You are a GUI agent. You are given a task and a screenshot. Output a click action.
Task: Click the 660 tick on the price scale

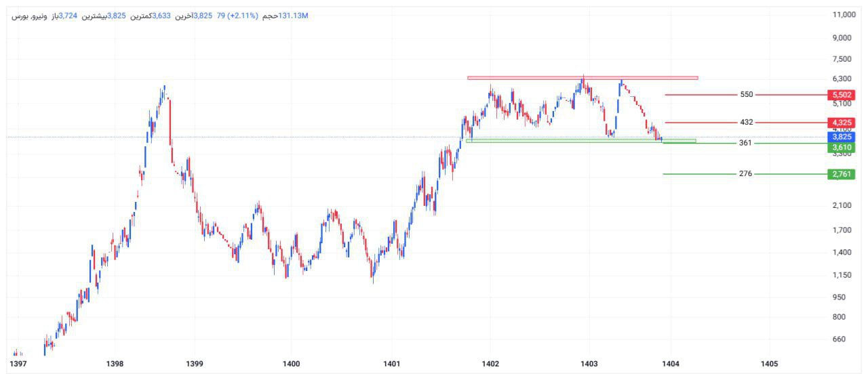coord(839,339)
